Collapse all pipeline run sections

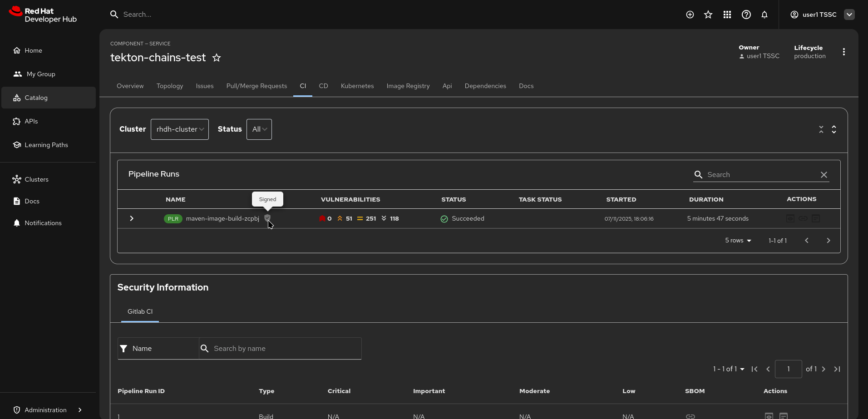tap(821, 129)
